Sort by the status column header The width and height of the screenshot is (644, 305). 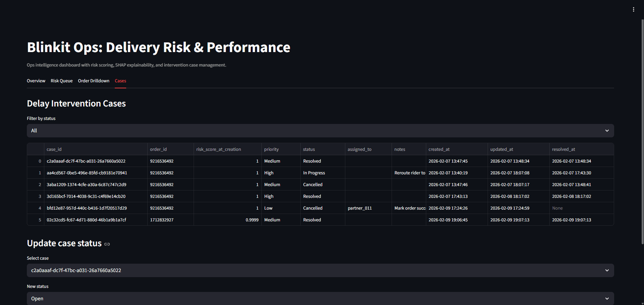(323, 149)
